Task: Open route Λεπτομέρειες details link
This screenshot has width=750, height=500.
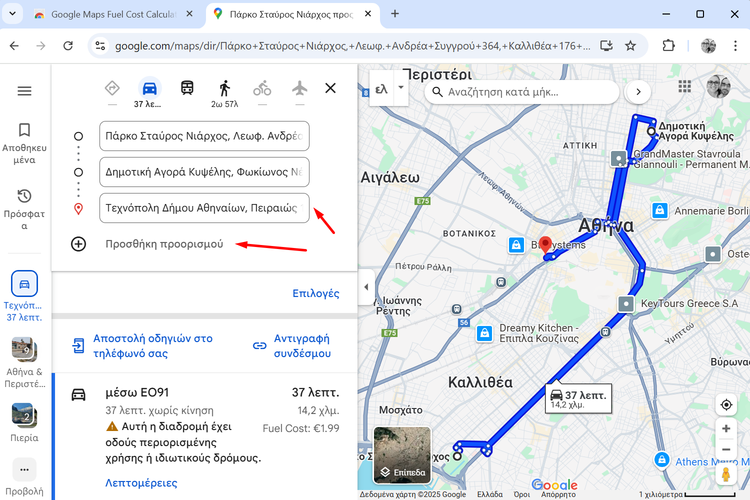Action: (141, 483)
